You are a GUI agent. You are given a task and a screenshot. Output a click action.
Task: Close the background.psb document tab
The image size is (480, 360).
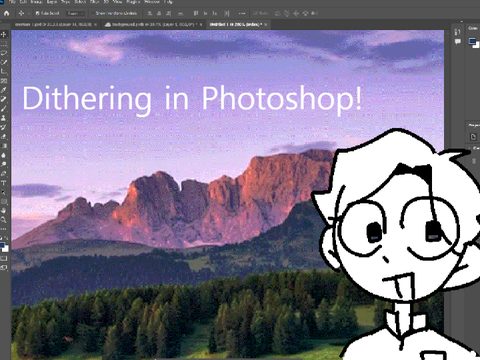point(201,24)
